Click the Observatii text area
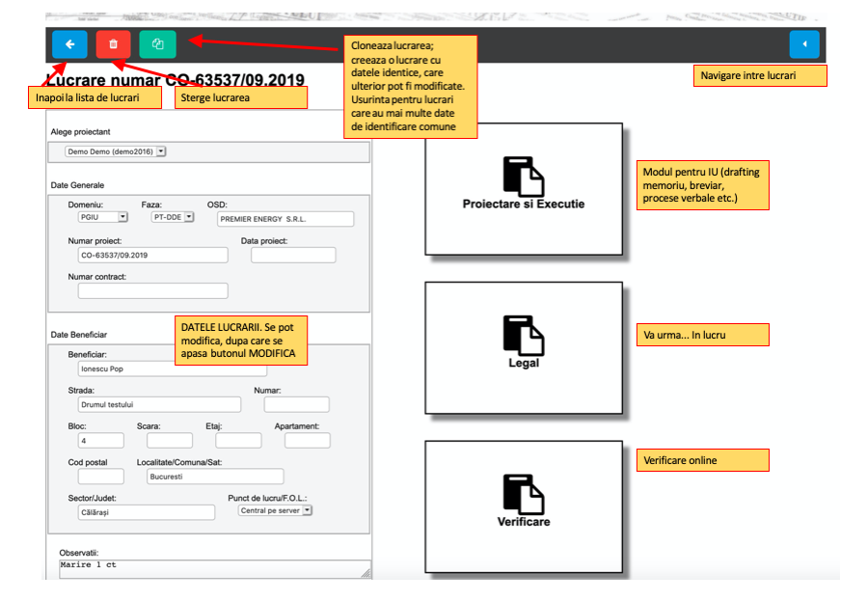Image resolution: width=868 pixels, height=601 pixels. 215,569
